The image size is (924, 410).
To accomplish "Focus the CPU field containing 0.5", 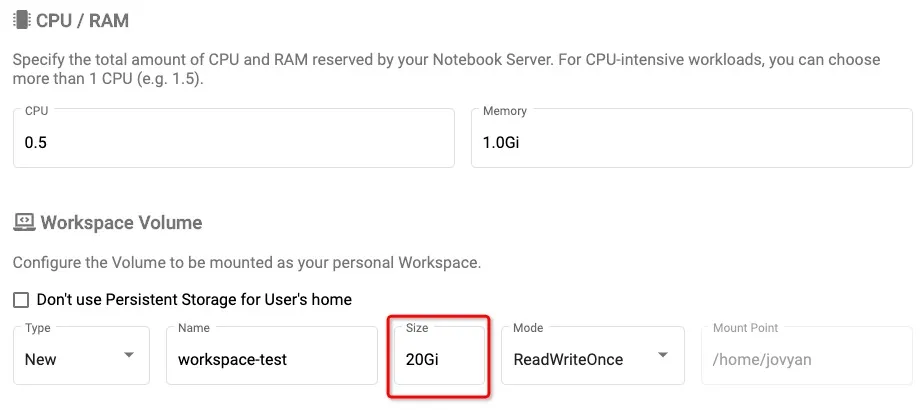I will tap(234, 138).
